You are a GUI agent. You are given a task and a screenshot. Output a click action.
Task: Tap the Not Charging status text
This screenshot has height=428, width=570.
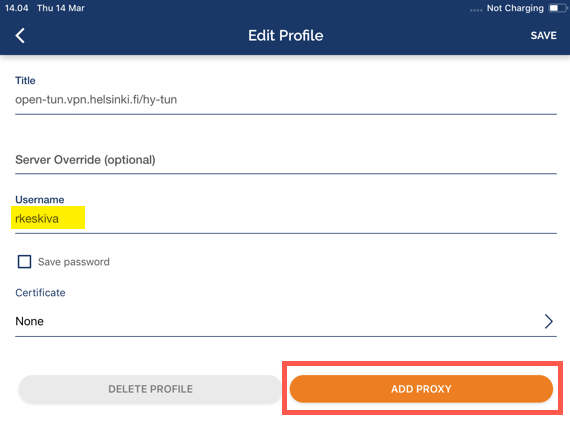pyautogui.click(x=515, y=8)
